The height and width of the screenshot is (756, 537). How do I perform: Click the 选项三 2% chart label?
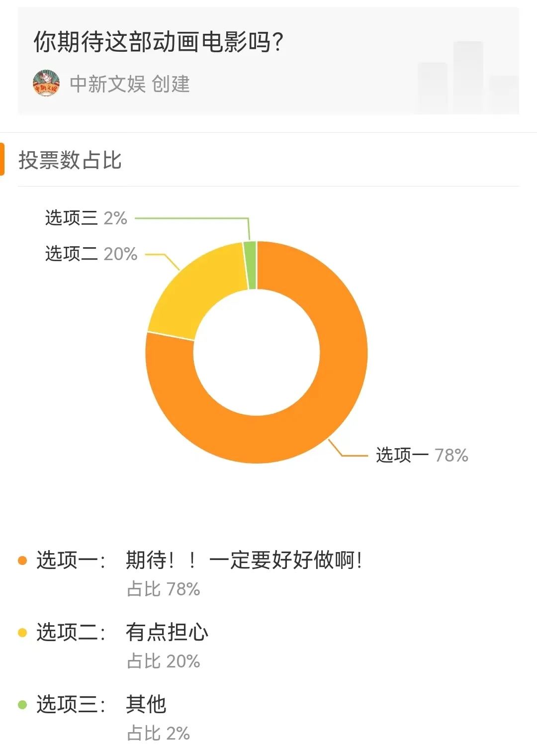click(86, 218)
